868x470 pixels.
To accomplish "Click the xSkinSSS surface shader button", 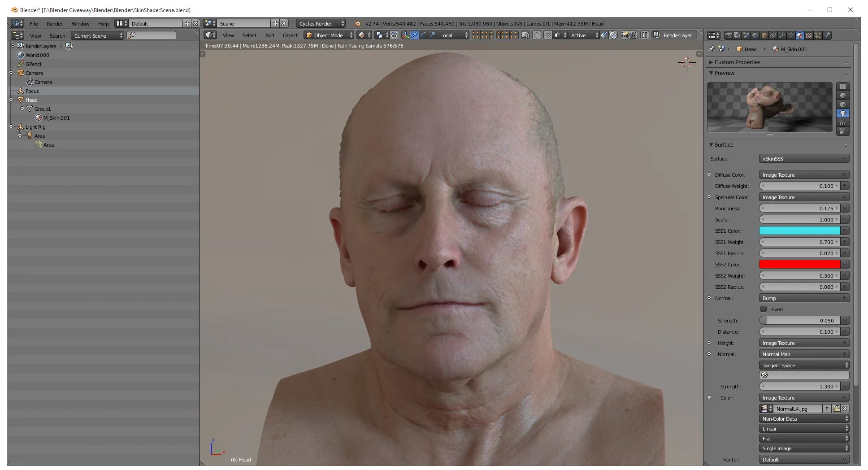I will pos(804,159).
